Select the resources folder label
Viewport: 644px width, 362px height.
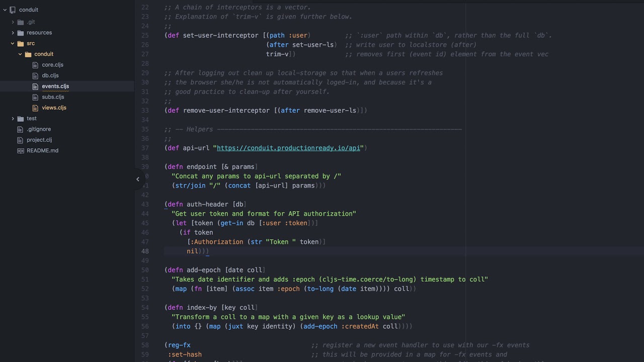click(39, 33)
